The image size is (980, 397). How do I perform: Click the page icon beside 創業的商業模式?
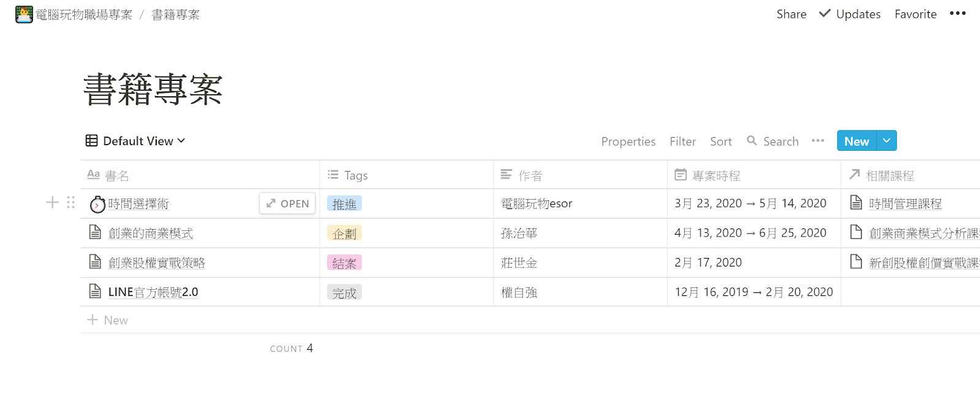click(x=95, y=233)
